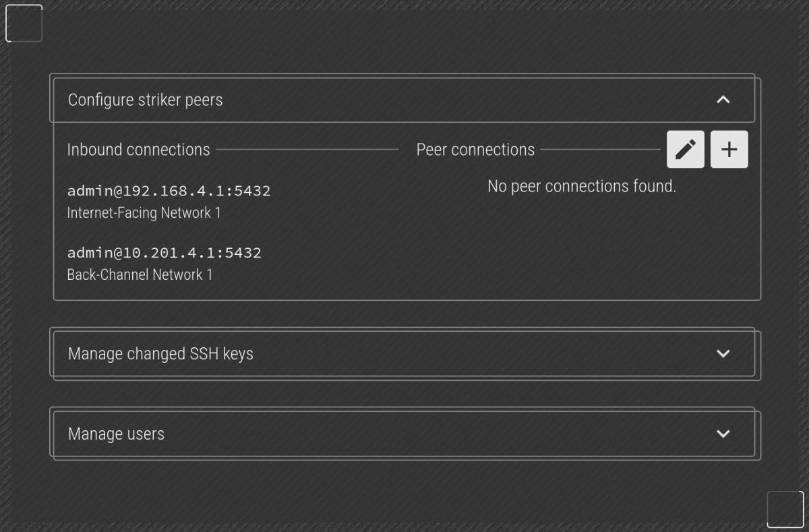Click the Configure striker peers title text
Screen dimensions: 809x532
(x=145, y=100)
